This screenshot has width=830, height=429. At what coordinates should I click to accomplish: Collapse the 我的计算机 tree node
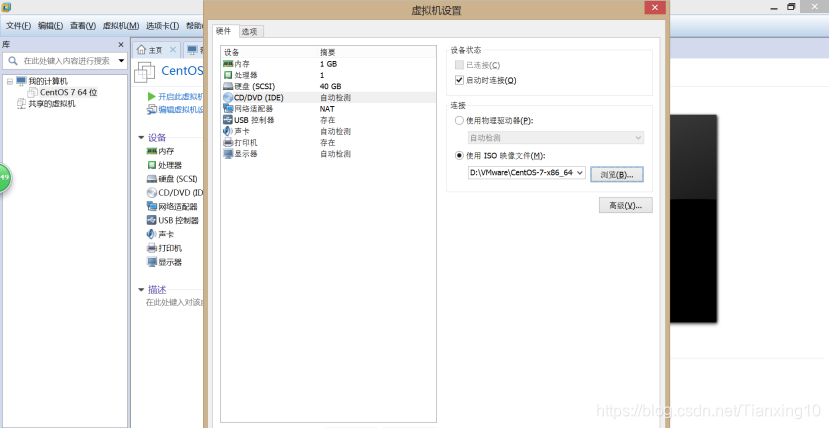coord(10,82)
